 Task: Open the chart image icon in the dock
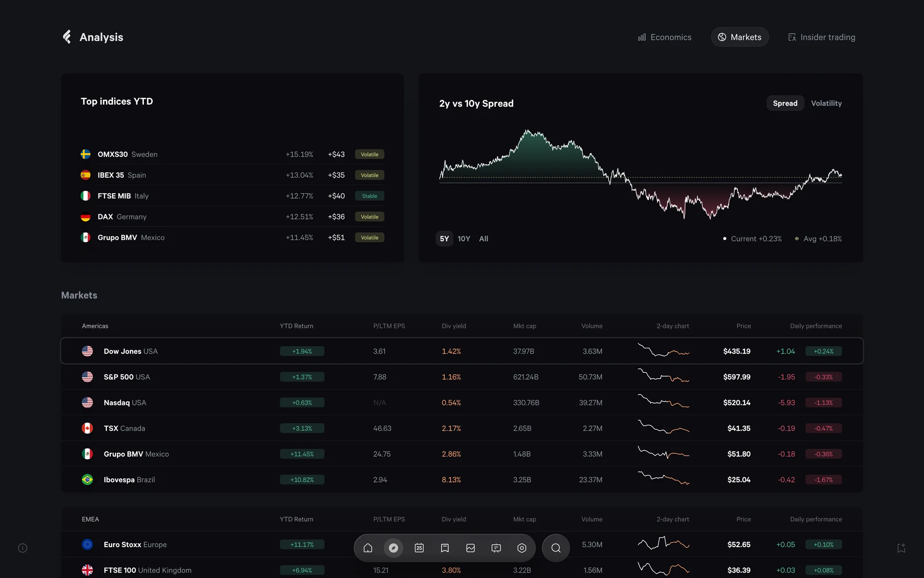471,548
